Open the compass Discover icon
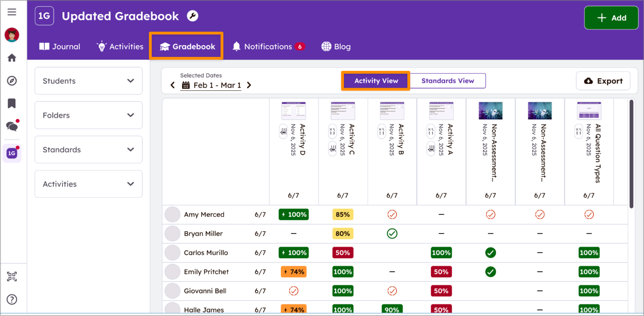Screen dimensions: 644x316 [12, 81]
